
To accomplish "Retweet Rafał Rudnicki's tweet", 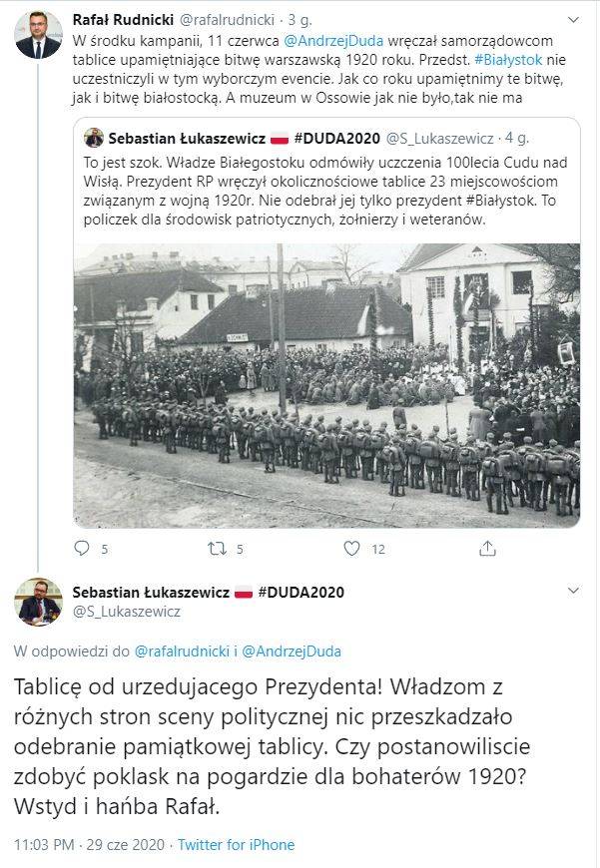I will (x=217, y=549).
